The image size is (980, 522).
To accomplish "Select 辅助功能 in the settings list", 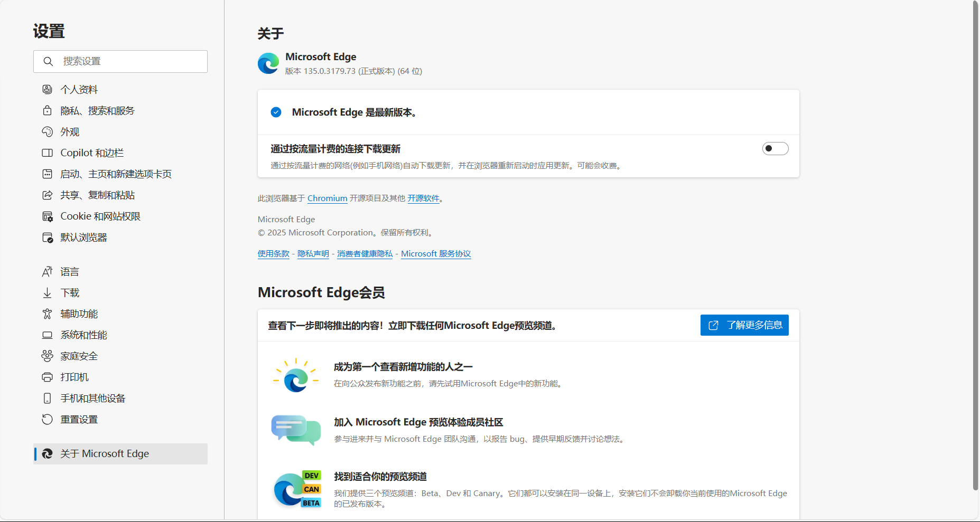I will (120, 314).
